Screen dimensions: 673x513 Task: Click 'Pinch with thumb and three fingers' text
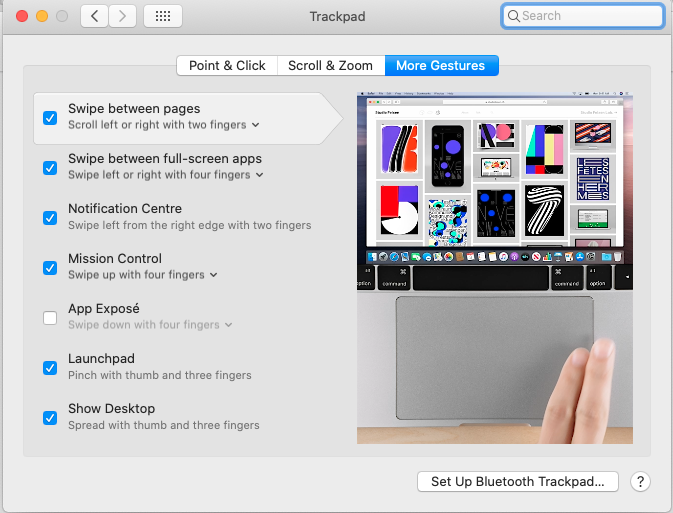pyautogui.click(x=160, y=375)
